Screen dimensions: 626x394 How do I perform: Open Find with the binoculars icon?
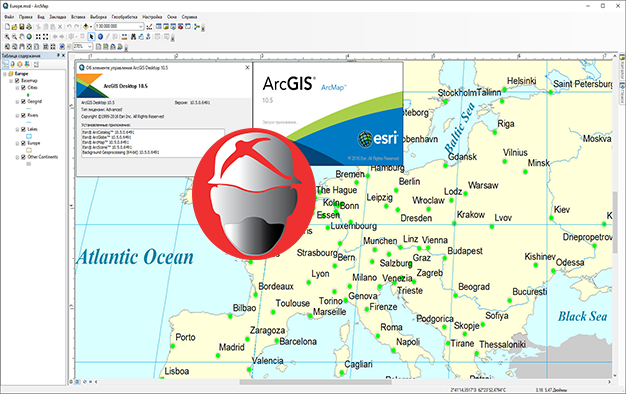pos(133,37)
